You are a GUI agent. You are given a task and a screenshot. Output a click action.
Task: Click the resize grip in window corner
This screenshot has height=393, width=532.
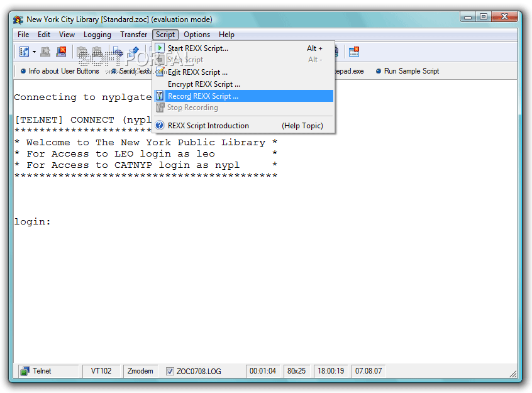pyautogui.click(x=513, y=374)
